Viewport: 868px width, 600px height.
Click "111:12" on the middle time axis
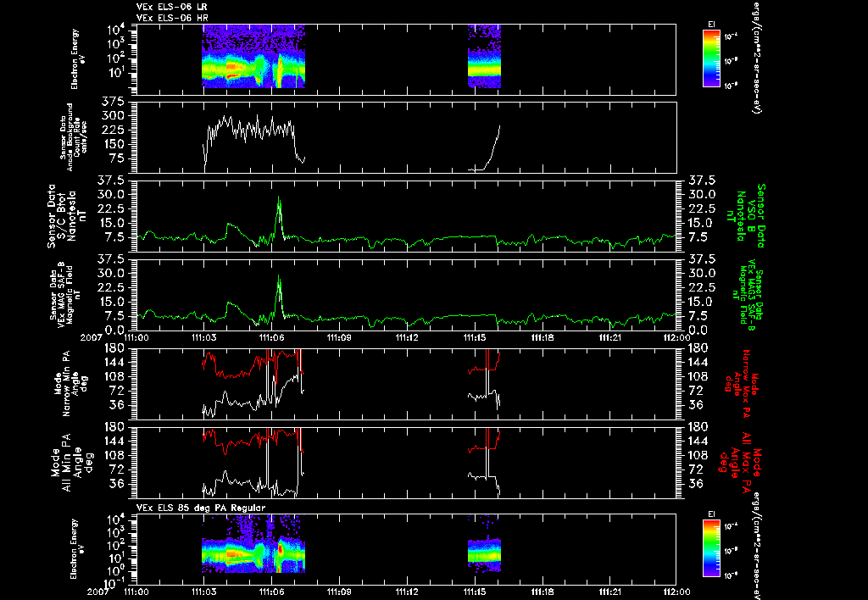407,337
